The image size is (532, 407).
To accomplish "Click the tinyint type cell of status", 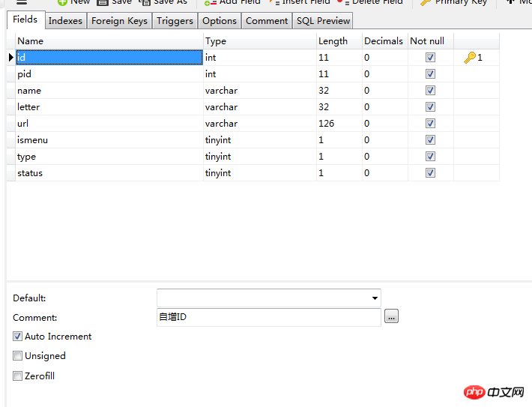I will (x=260, y=173).
